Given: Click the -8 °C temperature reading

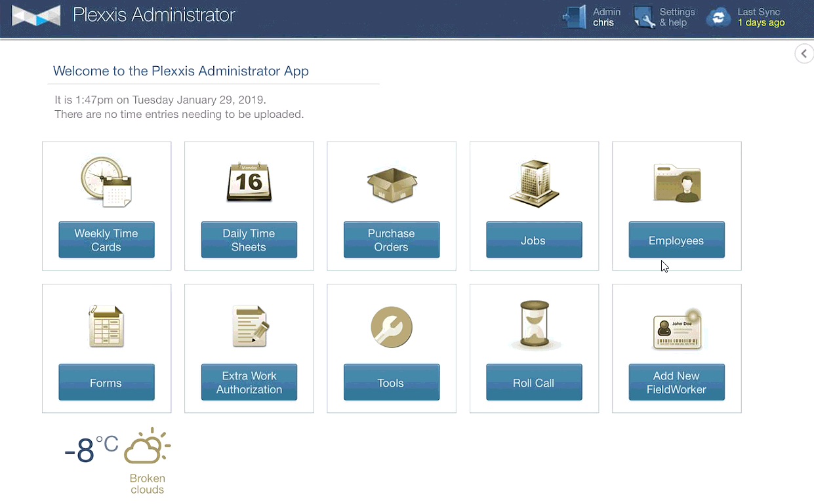Looking at the screenshot, I should pyautogui.click(x=91, y=449).
